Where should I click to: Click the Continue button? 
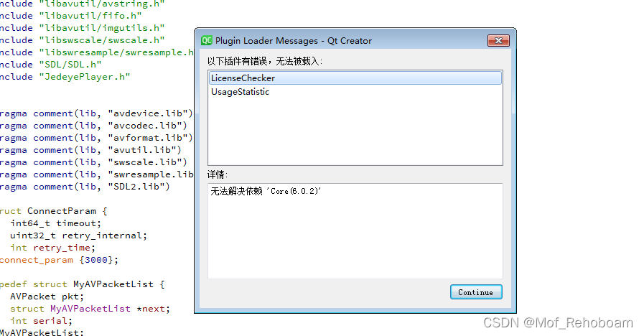click(476, 292)
